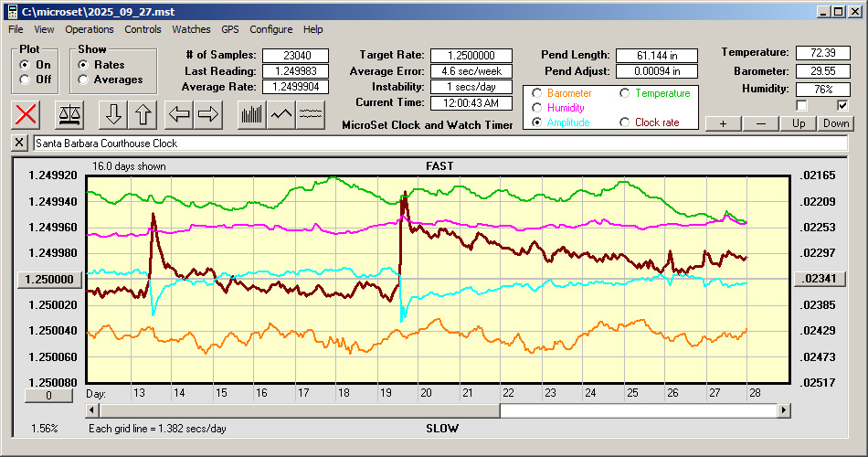868x457 pixels.
Task: Select the zigzag line plot style icon
Action: pos(281,114)
